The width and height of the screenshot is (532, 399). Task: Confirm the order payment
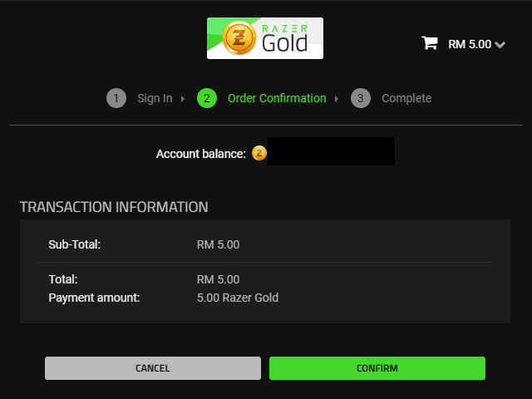coord(377,368)
